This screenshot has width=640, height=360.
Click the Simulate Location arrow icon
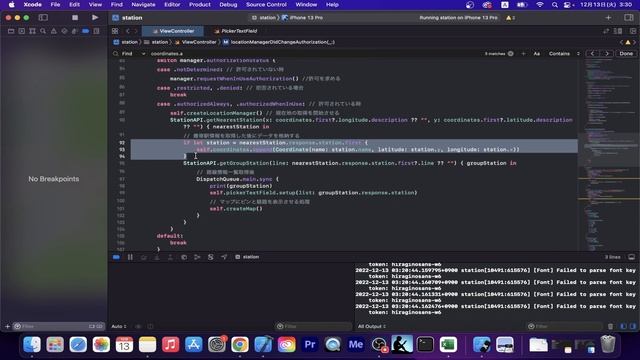(x=224, y=257)
